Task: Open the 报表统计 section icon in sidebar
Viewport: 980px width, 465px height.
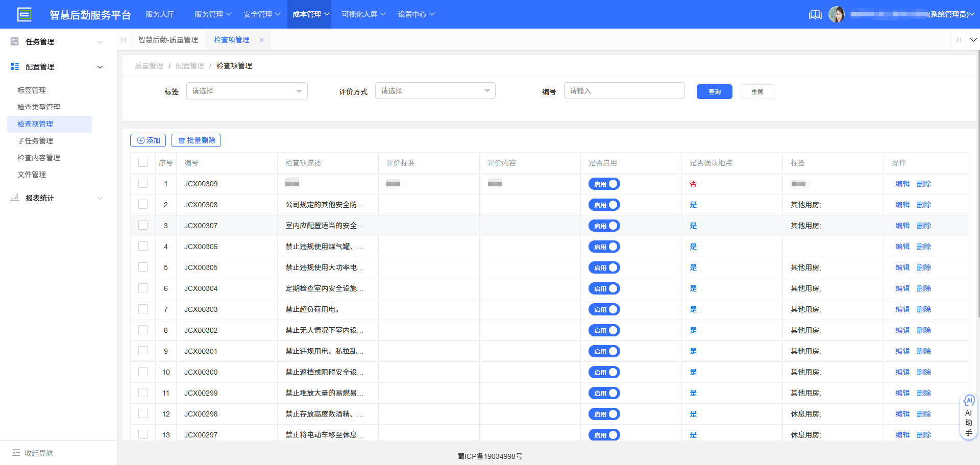Action: (14, 198)
